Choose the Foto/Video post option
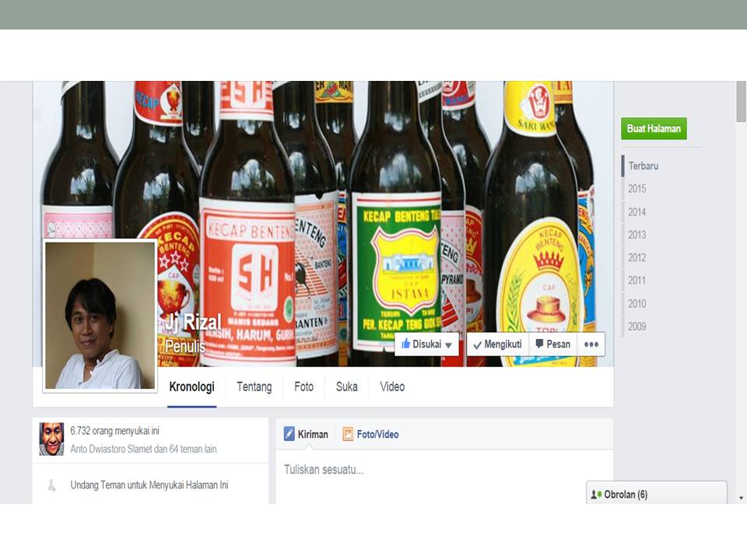This screenshot has width=747, height=560. [370, 434]
